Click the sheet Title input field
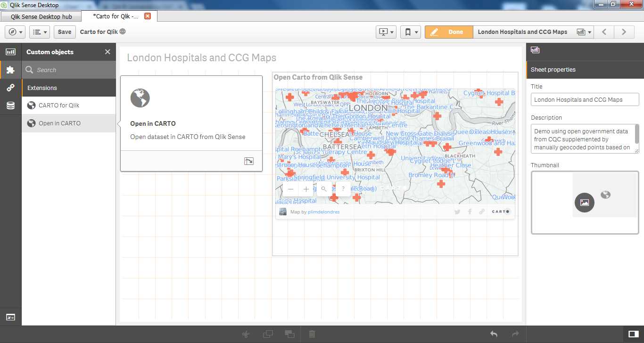The image size is (644, 343). point(585,99)
